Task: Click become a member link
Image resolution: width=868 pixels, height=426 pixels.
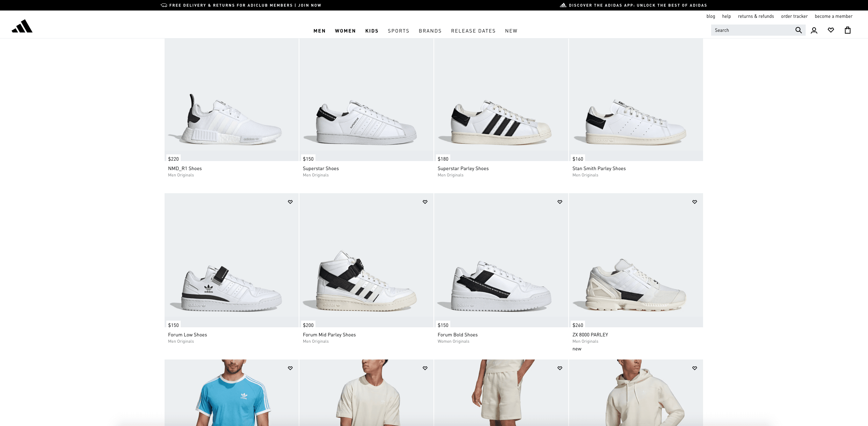Action: tap(833, 16)
